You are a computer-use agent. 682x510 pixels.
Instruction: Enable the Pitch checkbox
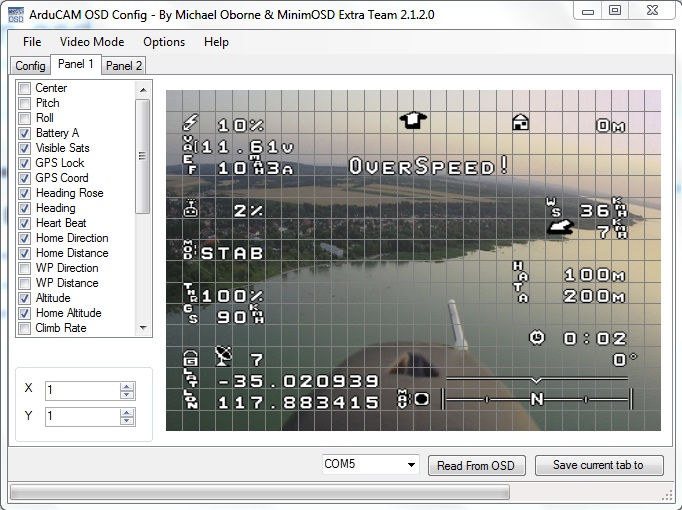pos(25,103)
